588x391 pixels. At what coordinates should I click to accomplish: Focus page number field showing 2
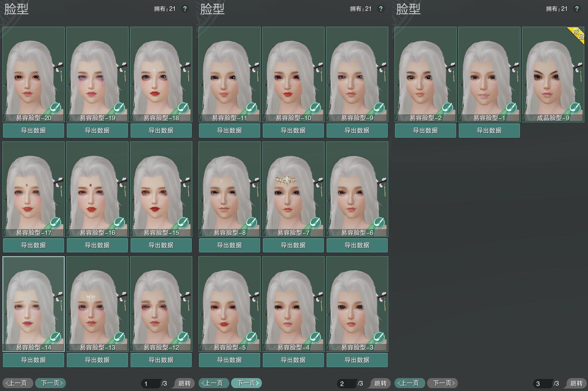point(347,383)
